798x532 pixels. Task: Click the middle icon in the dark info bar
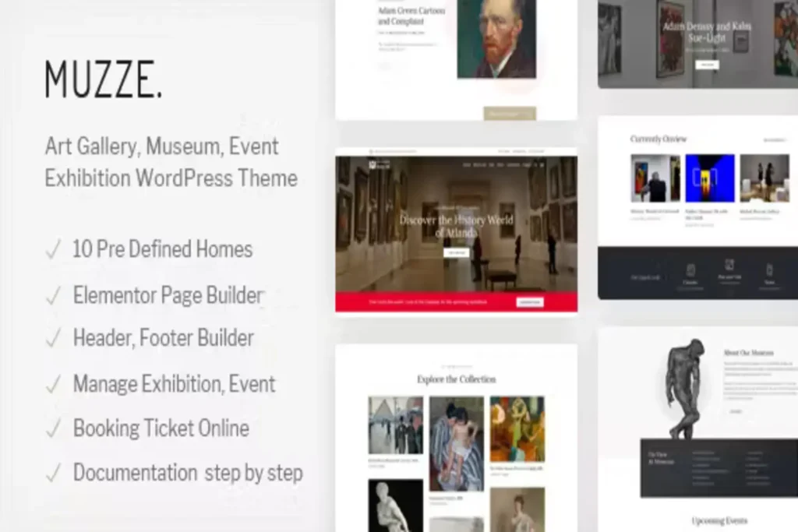coord(729,266)
